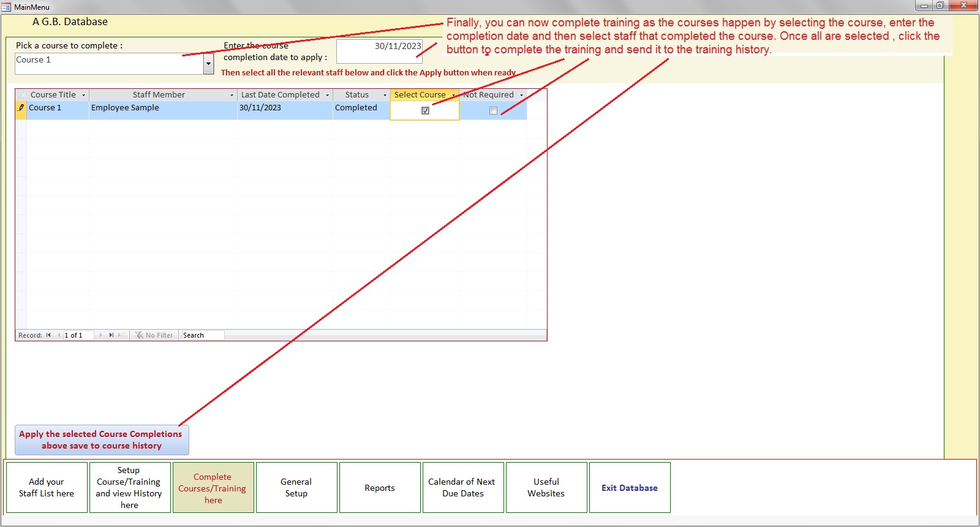
Task: Open Staff Member column filter dropdown
Action: click(232, 95)
